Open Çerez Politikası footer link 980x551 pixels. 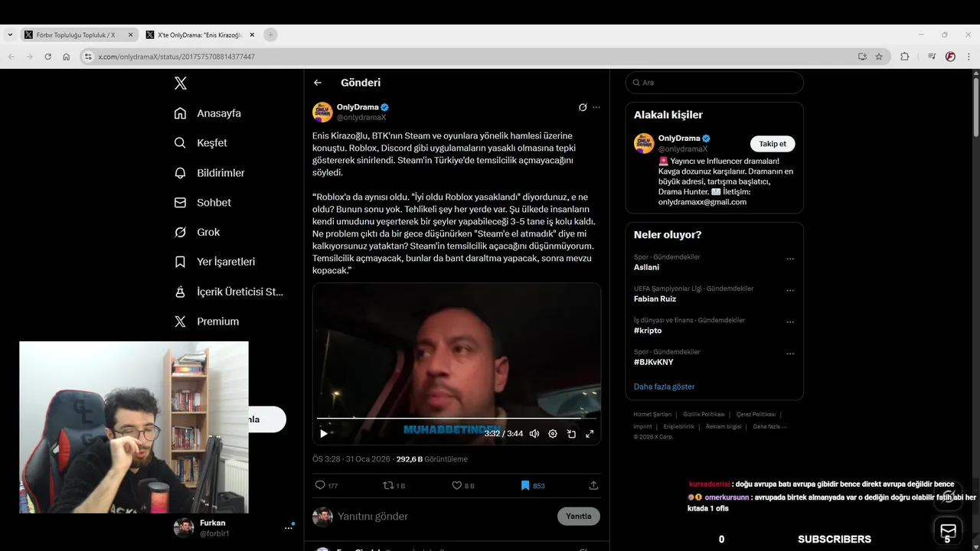pyautogui.click(x=756, y=414)
